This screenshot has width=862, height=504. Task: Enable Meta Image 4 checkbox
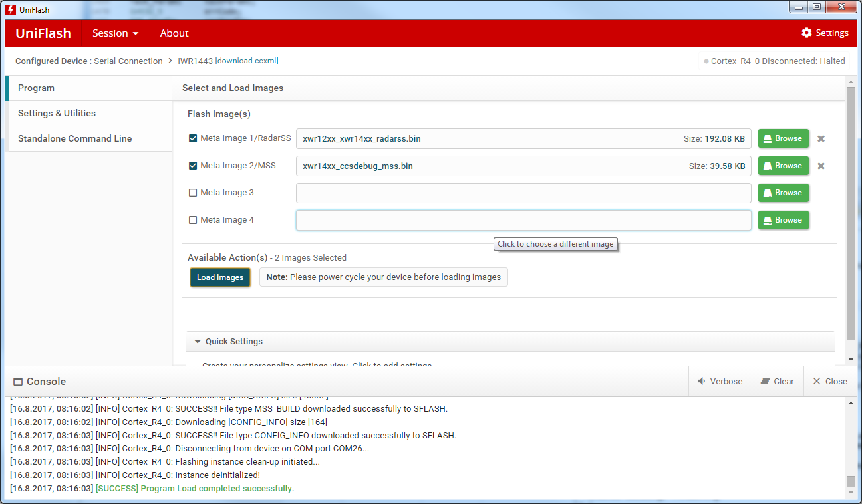tap(193, 220)
